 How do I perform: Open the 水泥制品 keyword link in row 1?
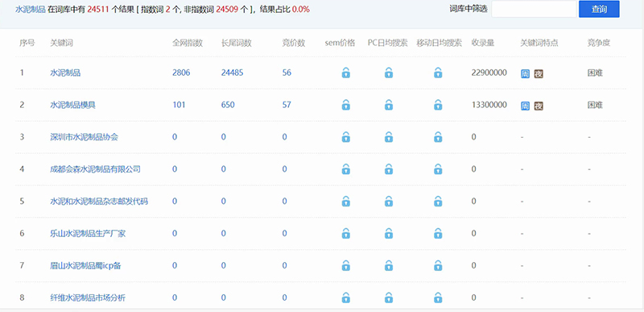pyautogui.click(x=65, y=73)
